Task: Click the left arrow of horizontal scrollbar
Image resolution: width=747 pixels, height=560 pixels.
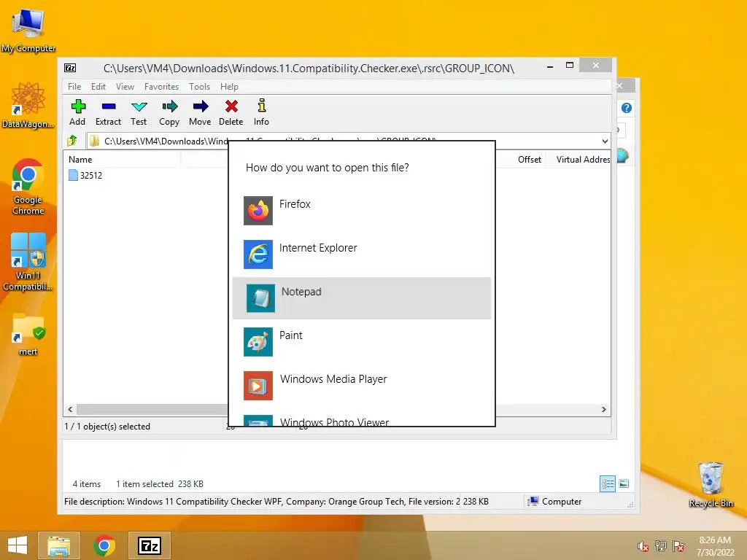Action: (71, 410)
